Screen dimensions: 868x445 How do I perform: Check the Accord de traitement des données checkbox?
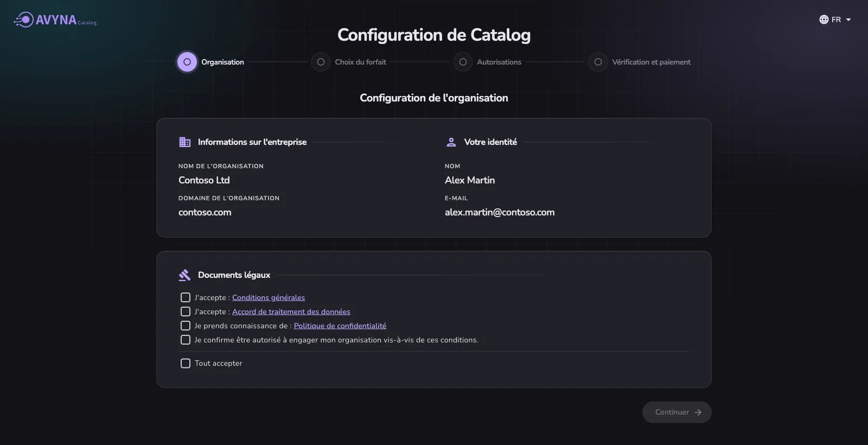tap(186, 311)
